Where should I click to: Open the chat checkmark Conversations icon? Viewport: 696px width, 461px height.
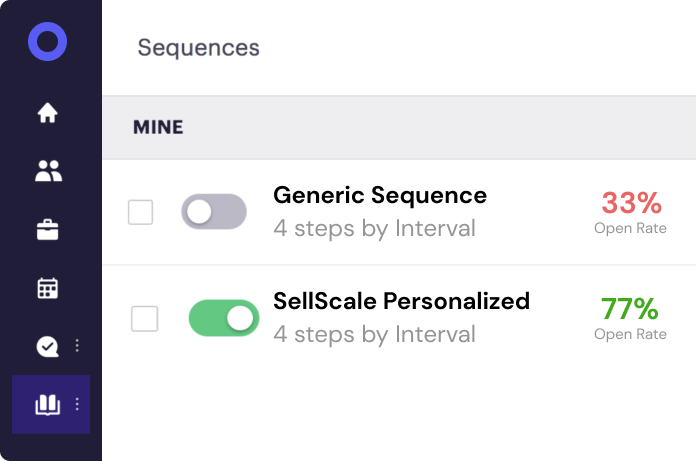pos(47,346)
